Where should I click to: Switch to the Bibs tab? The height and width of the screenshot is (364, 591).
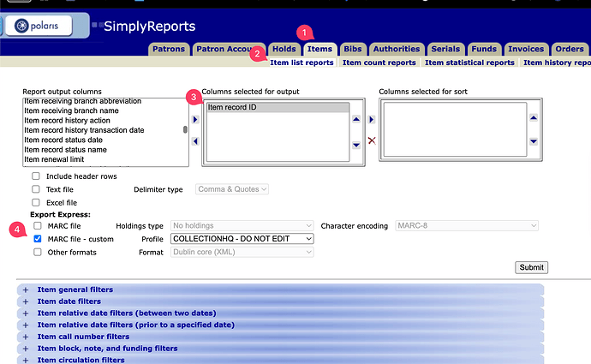(x=352, y=49)
